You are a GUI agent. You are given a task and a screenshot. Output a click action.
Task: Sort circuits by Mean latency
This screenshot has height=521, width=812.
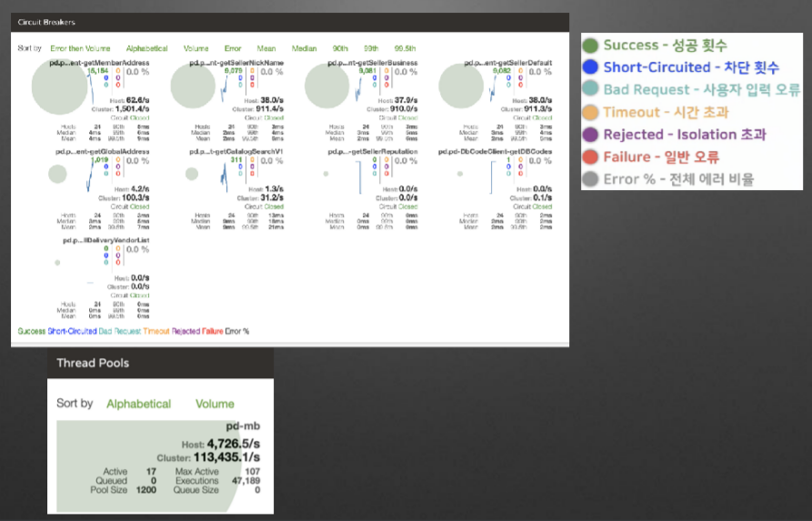[266, 48]
